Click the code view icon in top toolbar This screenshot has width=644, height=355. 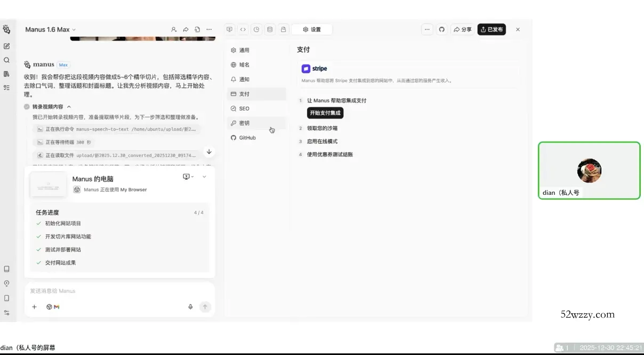point(243,30)
